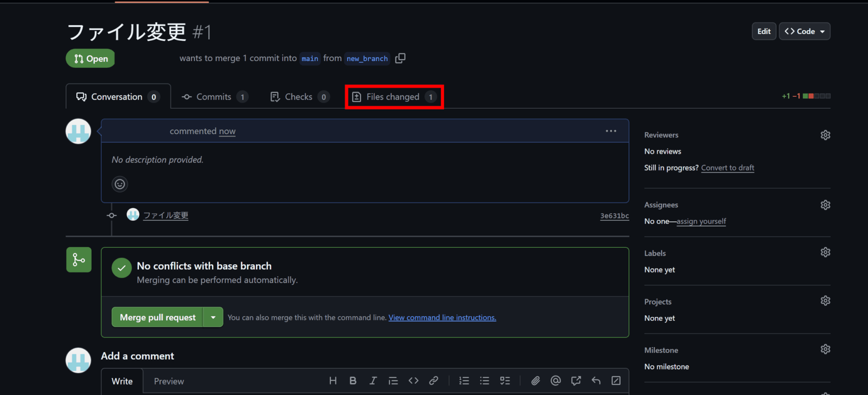Click the assign yourself link
The width and height of the screenshot is (868, 395).
pos(701,221)
